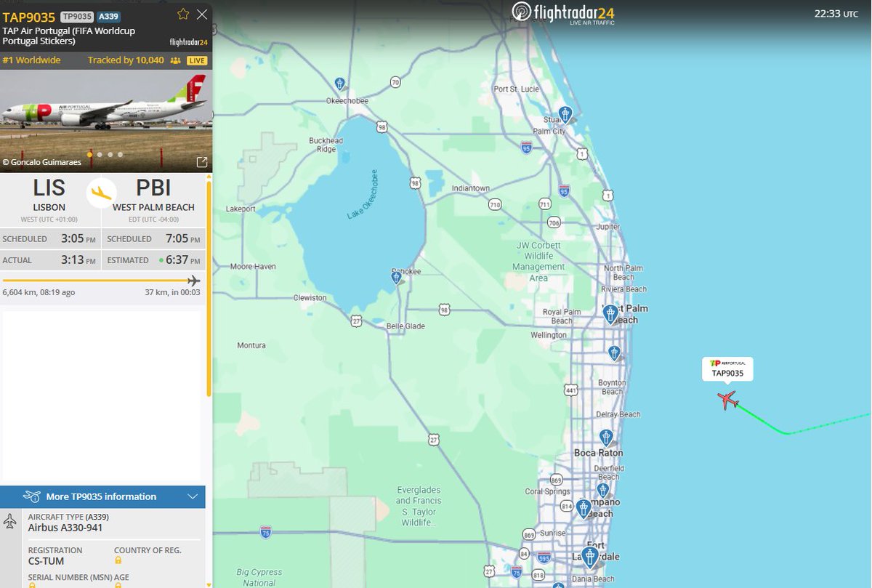
Task: Click the left panel vertical scrollbar
Action: [209, 289]
